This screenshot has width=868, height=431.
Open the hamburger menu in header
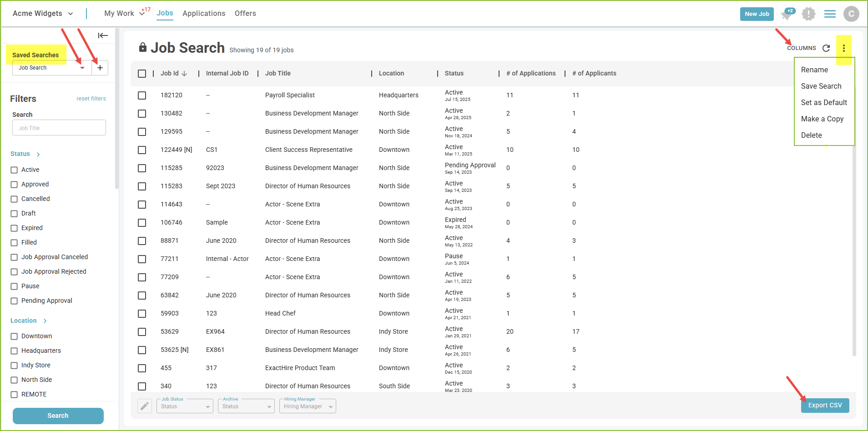coord(830,14)
